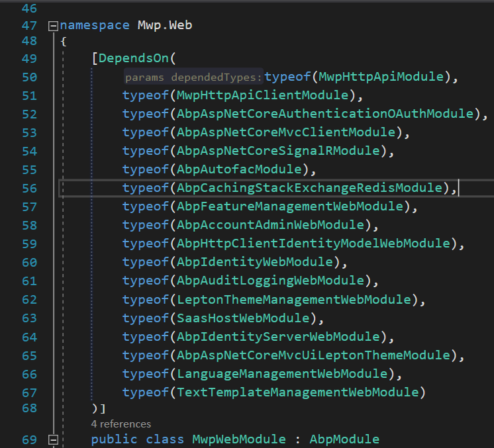494x448 pixels.
Task: Open the 4 references CodeLens link
Action: 121,424
